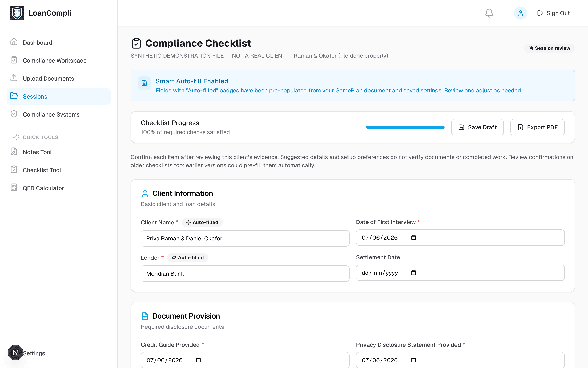Edit the Lender field
Screen dimensions: 588x368
click(245, 274)
